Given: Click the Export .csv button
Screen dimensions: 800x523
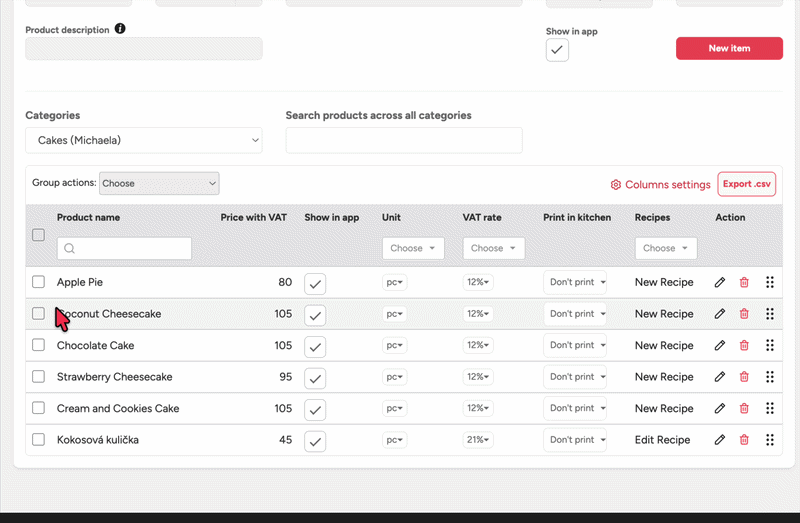Looking at the screenshot, I should pos(747,184).
